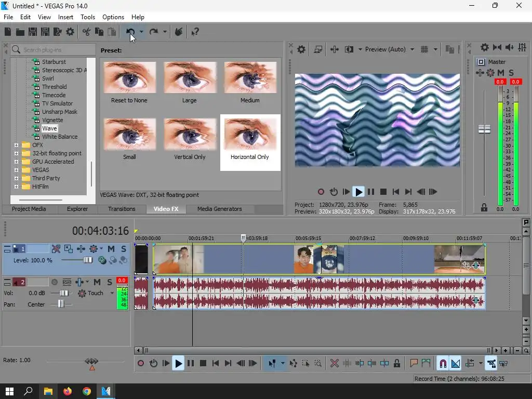Open project Properties gear in main toolbar
Image resolution: width=532 pixels, height=399 pixels.
(70, 32)
